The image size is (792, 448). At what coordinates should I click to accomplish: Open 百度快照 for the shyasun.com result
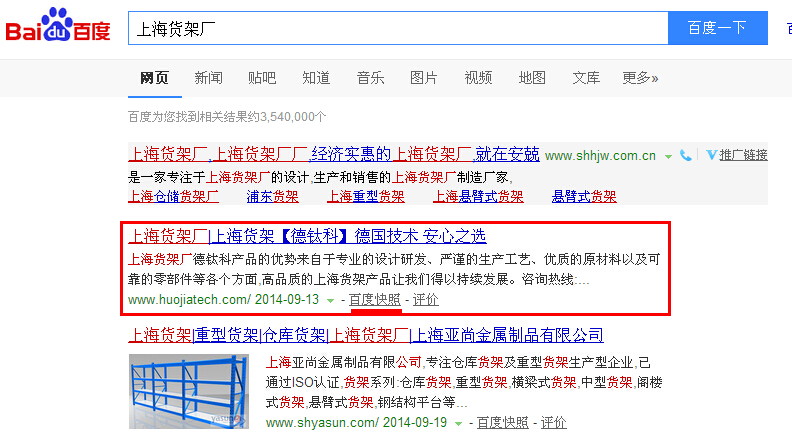503,423
